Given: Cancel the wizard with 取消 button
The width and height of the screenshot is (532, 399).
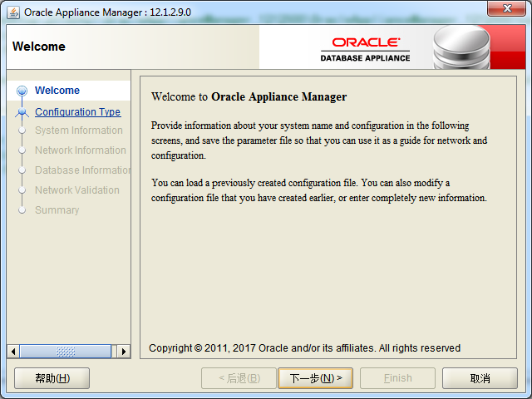Looking at the screenshot, I should (x=480, y=378).
